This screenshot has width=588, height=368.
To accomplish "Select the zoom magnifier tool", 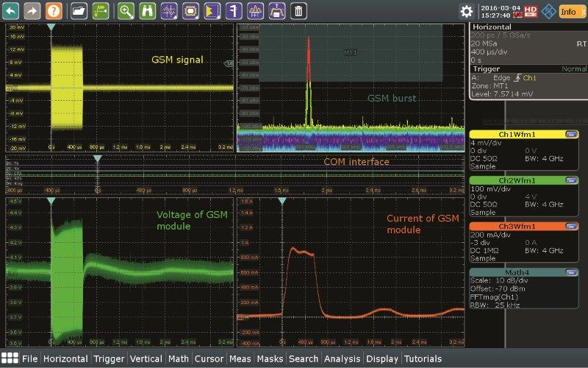I will 126,11.
